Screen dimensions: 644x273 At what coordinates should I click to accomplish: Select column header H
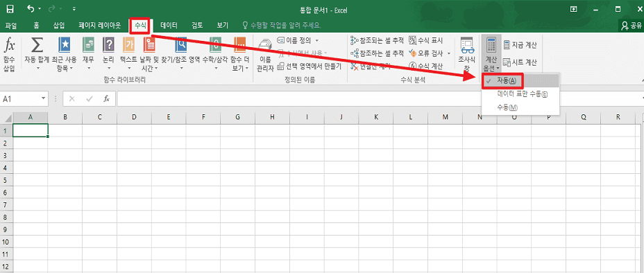[272, 117]
